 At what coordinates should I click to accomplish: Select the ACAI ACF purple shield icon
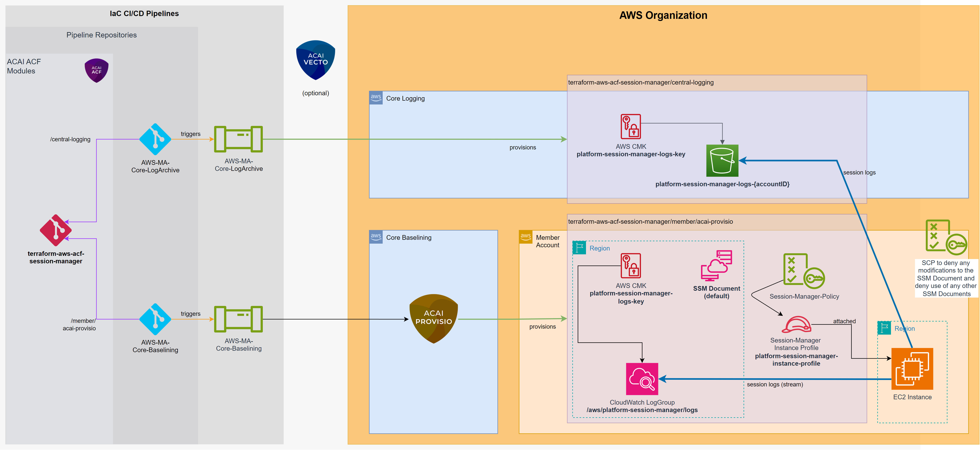pos(96,70)
